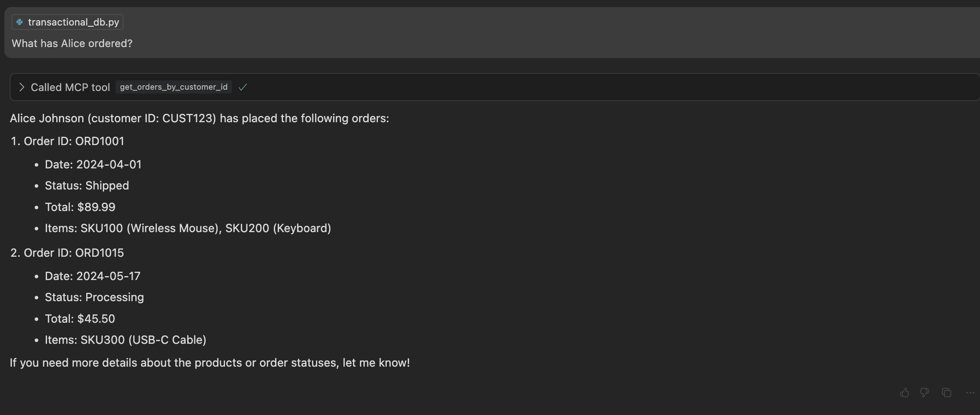Screen dimensions: 980x415
Task: Click the Order ID: ORD1015 heading
Action: click(74, 253)
